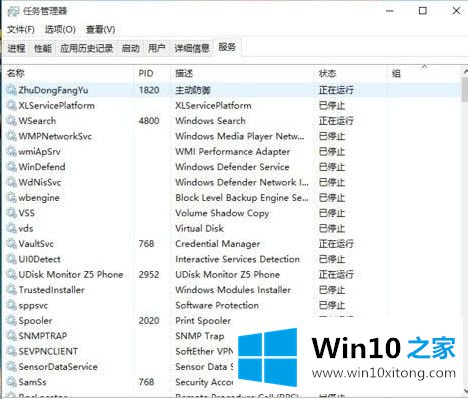Image resolution: width=468 pixels, height=399 pixels.
Task: Select the WSearch service name
Action: [37, 121]
